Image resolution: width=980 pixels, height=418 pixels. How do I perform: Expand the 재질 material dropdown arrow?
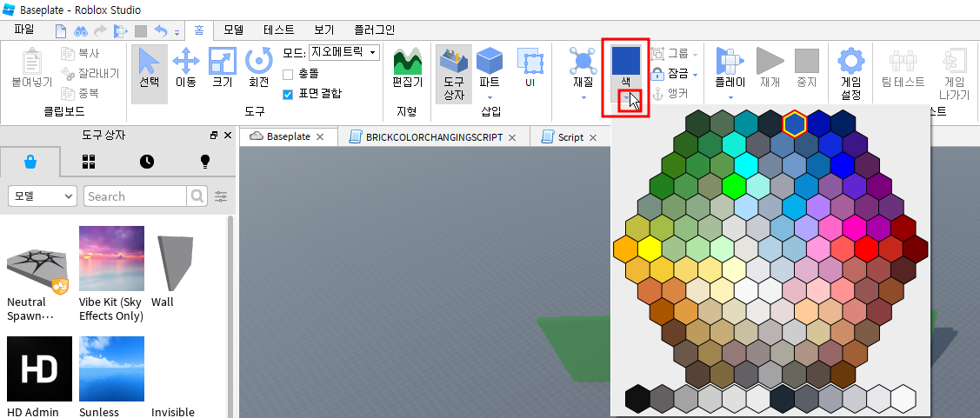tap(583, 97)
